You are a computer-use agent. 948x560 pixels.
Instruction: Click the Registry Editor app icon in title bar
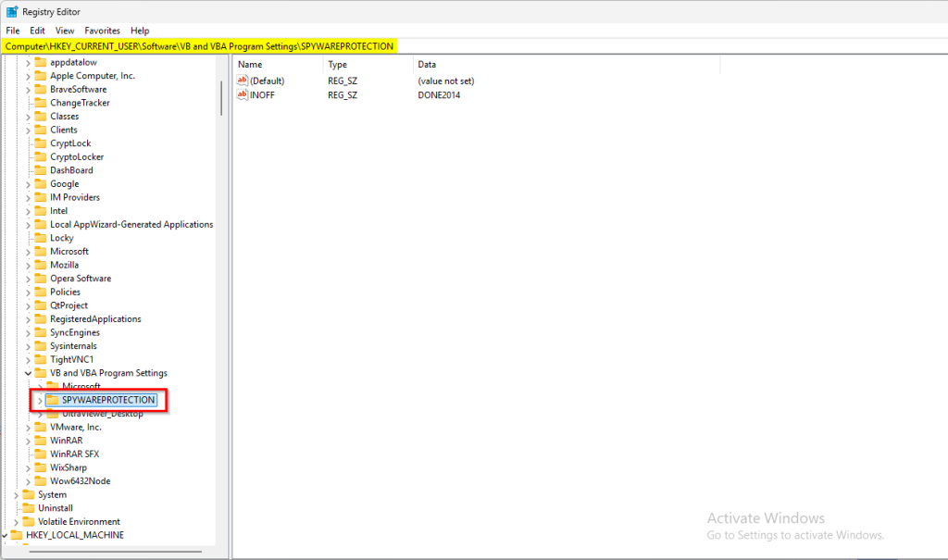(x=12, y=12)
